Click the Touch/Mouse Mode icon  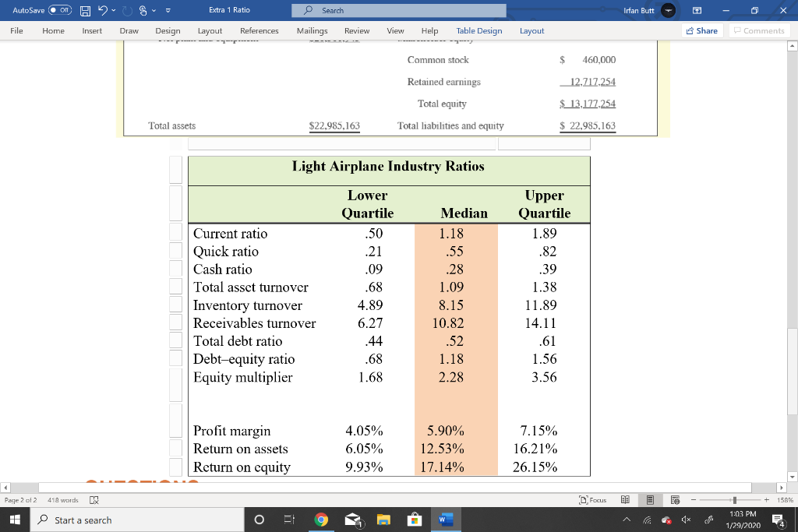[x=143, y=10]
